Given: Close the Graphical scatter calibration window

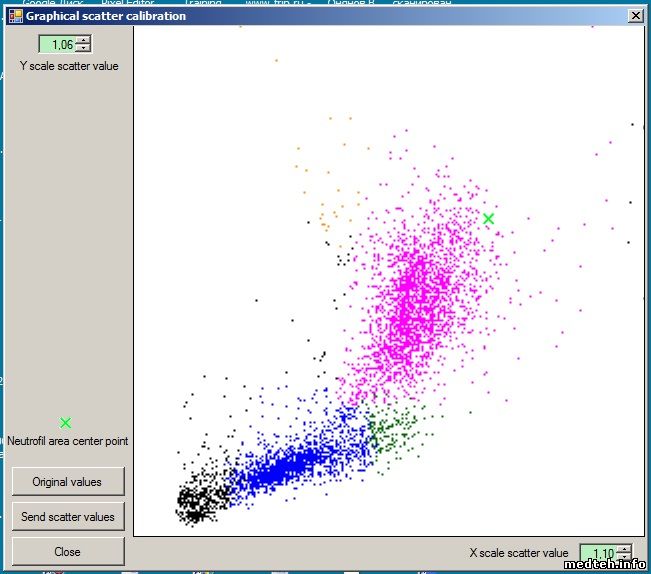Looking at the screenshot, I should tap(635, 16).
